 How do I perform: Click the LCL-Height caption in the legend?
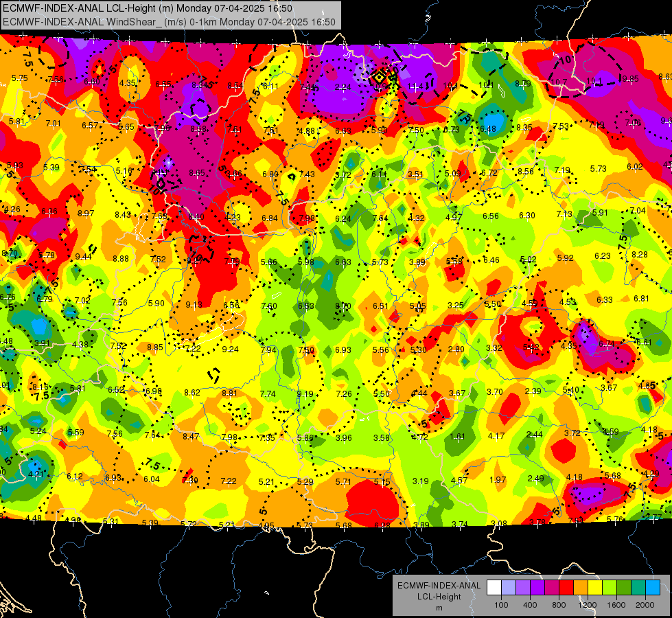pos(439,597)
